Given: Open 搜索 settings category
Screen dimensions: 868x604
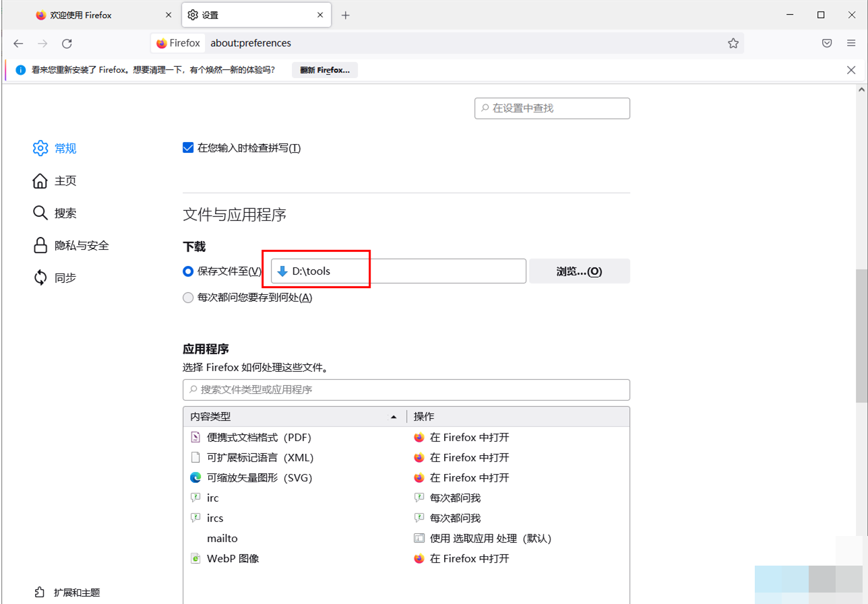Looking at the screenshot, I should coord(65,213).
